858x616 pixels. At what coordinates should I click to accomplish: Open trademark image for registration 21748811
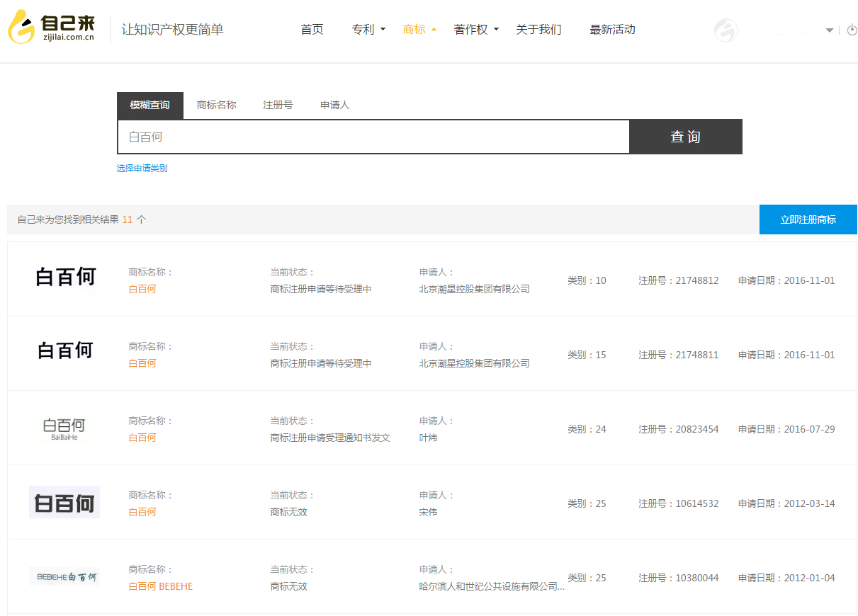(x=65, y=350)
